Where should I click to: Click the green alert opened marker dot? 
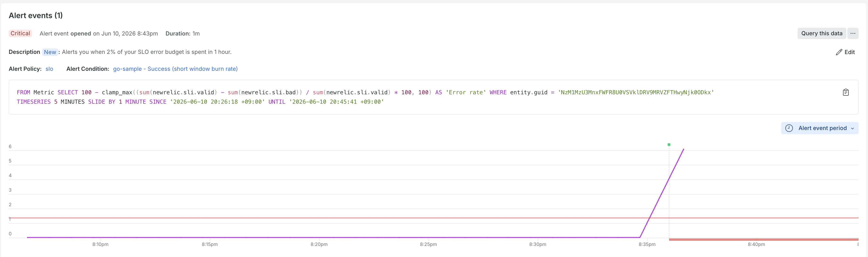coord(669,145)
